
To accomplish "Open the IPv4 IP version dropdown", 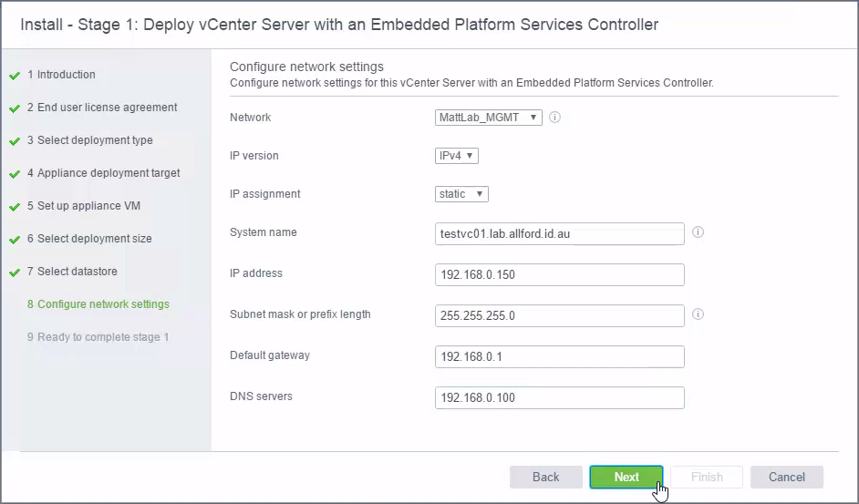I will pos(456,156).
